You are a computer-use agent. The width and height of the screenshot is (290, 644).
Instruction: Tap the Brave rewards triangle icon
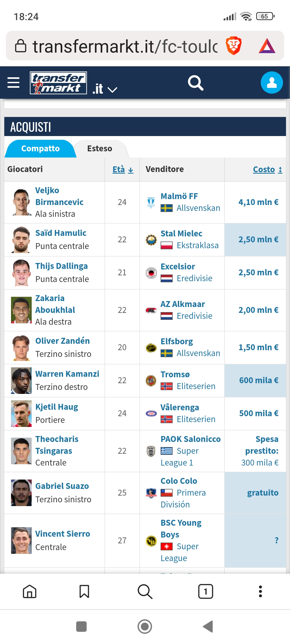tap(267, 46)
